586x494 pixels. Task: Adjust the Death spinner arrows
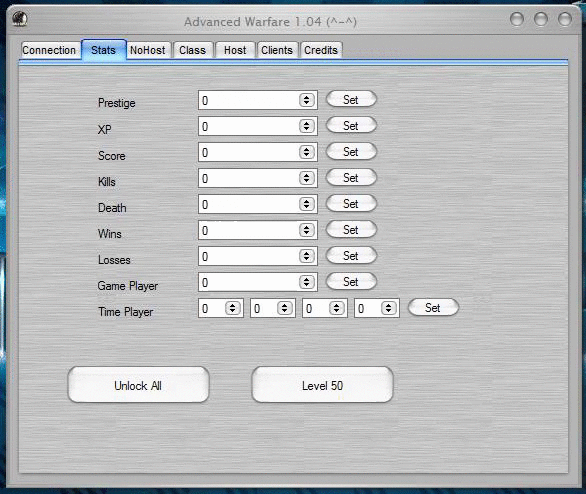tap(306, 204)
